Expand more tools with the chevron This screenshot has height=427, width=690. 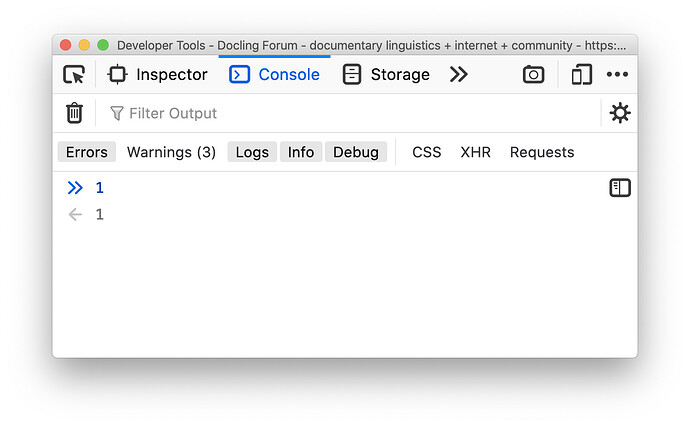(x=459, y=74)
